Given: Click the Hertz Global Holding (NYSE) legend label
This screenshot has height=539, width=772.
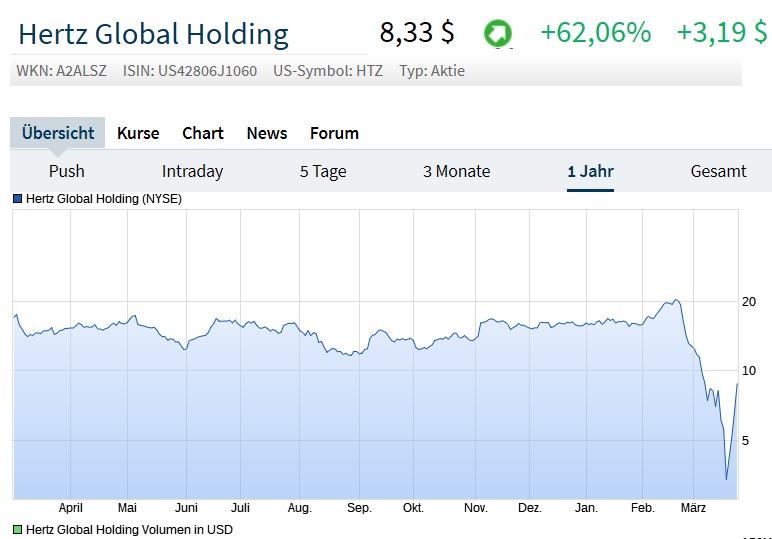Looking at the screenshot, I should pyautogui.click(x=104, y=199).
